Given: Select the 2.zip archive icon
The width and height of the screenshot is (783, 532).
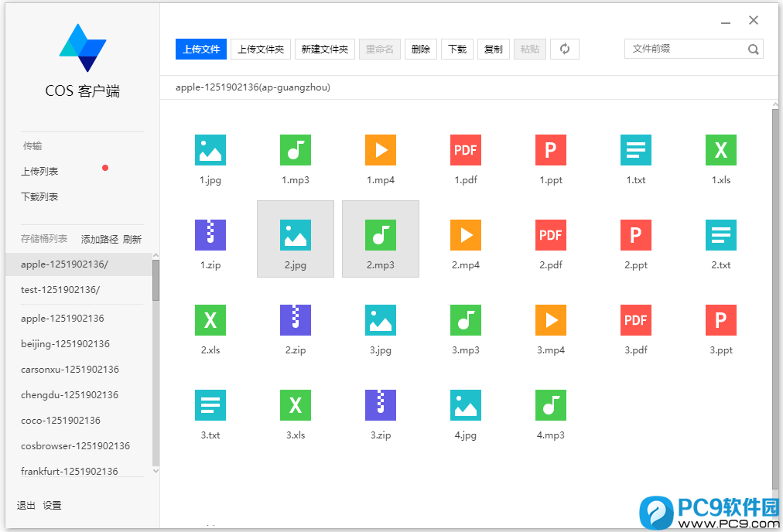Looking at the screenshot, I should pos(296,320).
